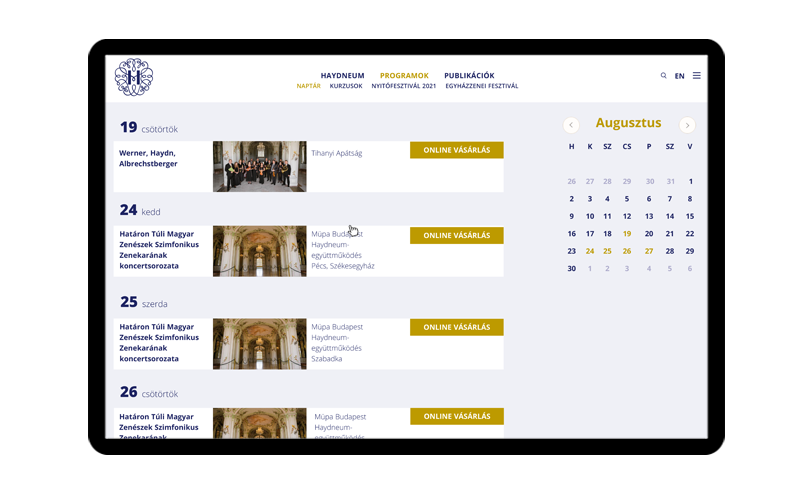Open the hamburger menu icon
Screen dimensions: 800x500
pos(696,76)
